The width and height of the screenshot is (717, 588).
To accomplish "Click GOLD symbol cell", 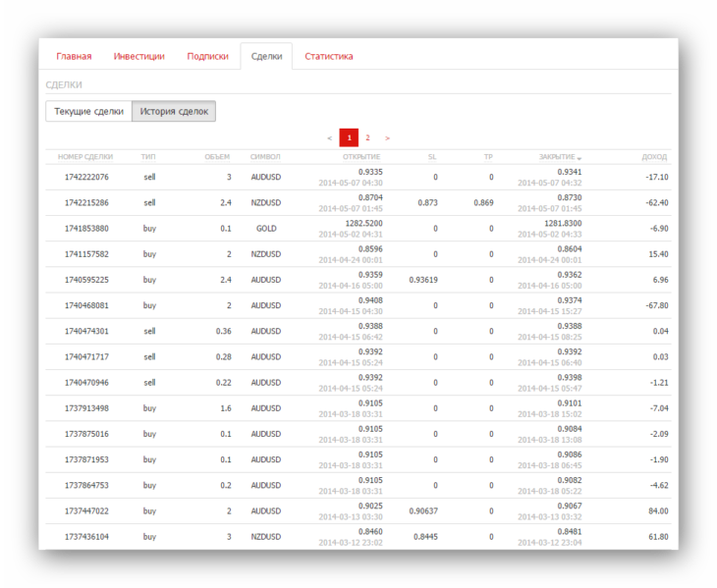I will 266,229.
